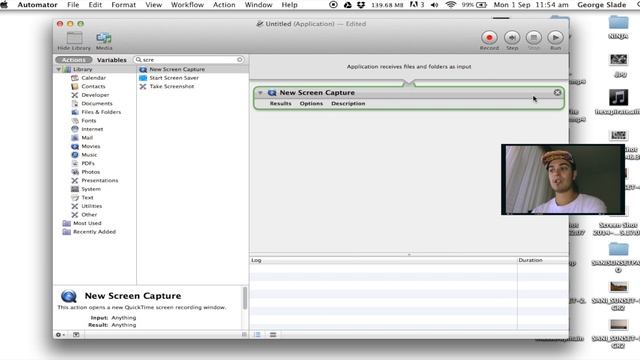The width and height of the screenshot is (640, 360).
Task: Click the webcam video thumbnail
Action: 563,180
